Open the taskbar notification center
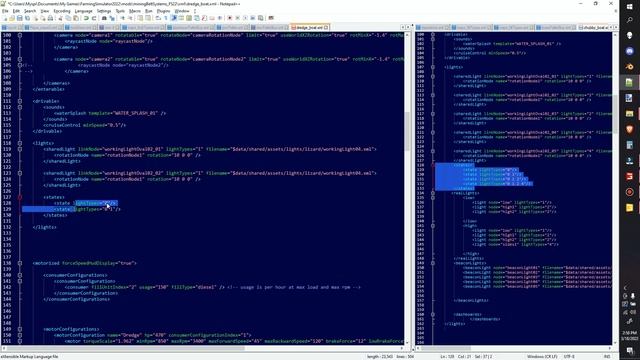This screenshot has width=640, height=360. point(630,351)
